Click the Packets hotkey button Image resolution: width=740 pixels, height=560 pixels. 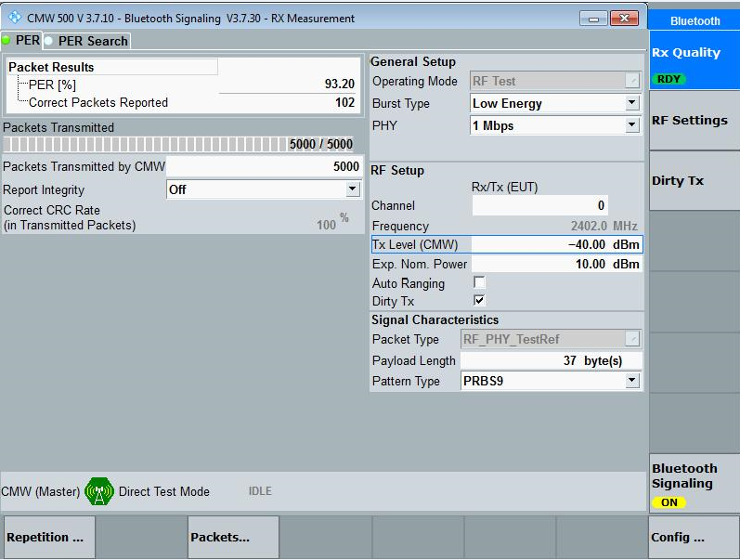point(234,537)
